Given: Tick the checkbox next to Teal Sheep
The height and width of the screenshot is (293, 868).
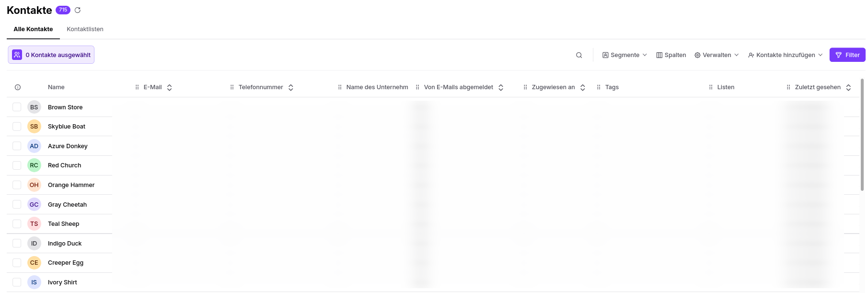Looking at the screenshot, I should [17, 224].
